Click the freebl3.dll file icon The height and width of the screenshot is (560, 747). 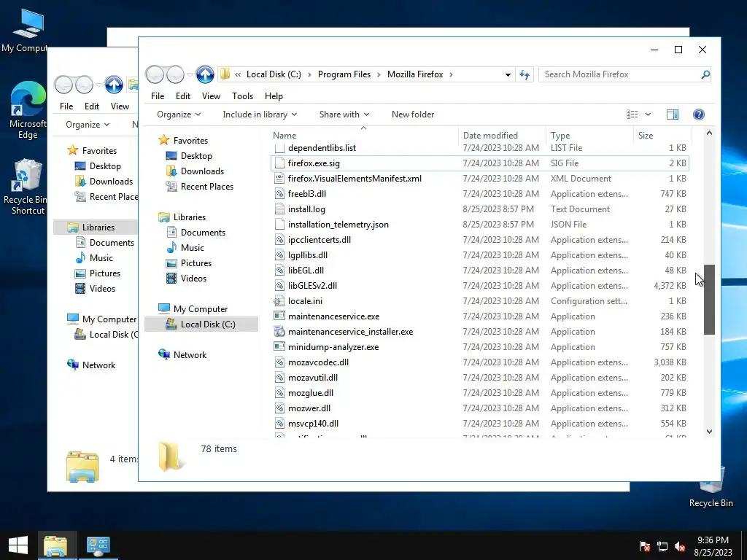[x=279, y=194]
